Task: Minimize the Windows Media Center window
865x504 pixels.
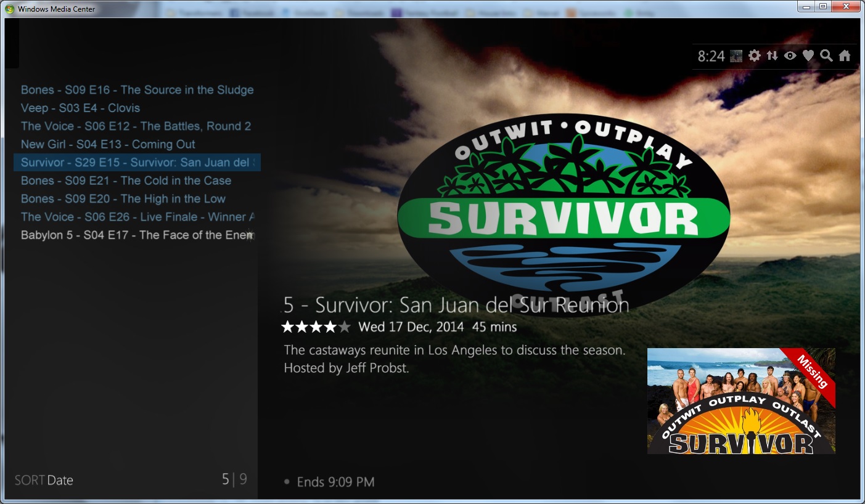Action: click(806, 6)
